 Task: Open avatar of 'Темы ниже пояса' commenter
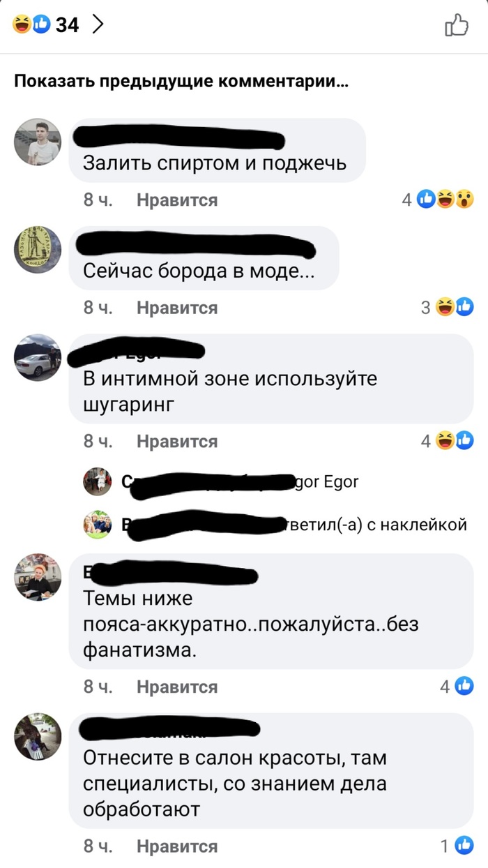(x=38, y=577)
